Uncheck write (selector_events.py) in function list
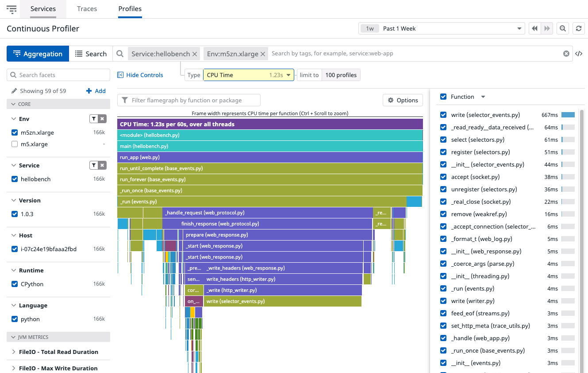 click(443, 114)
